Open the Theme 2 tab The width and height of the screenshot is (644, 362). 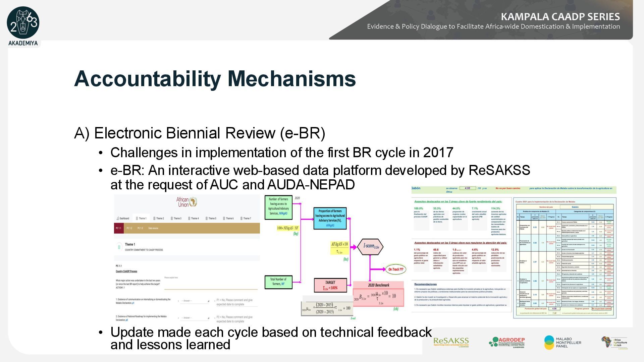tap(158, 218)
